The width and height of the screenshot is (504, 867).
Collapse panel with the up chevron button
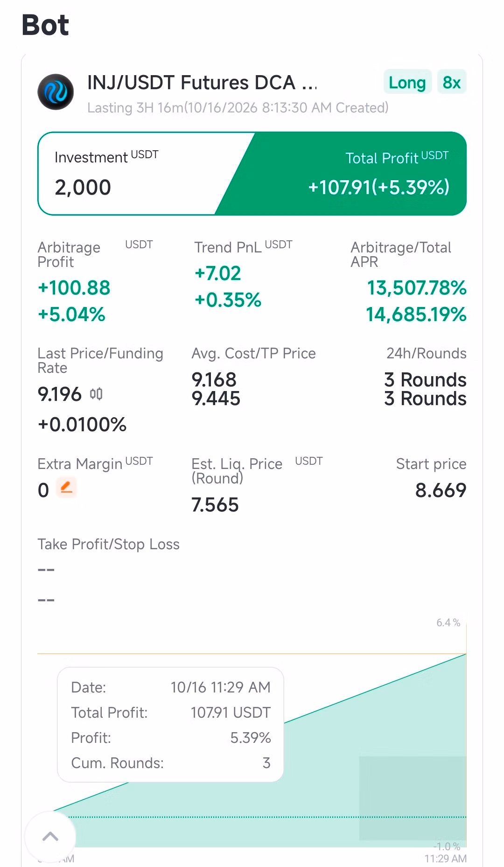50,836
